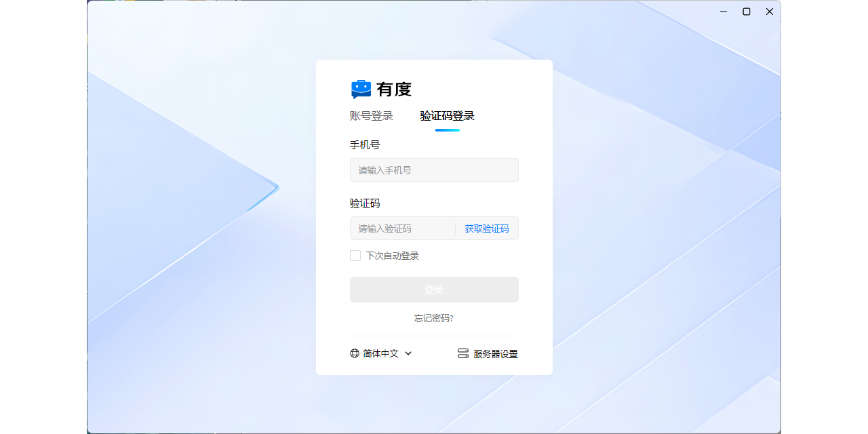Screen dimensions: 868x434
Task: Close the Youdu login window
Action: (770, 12)
